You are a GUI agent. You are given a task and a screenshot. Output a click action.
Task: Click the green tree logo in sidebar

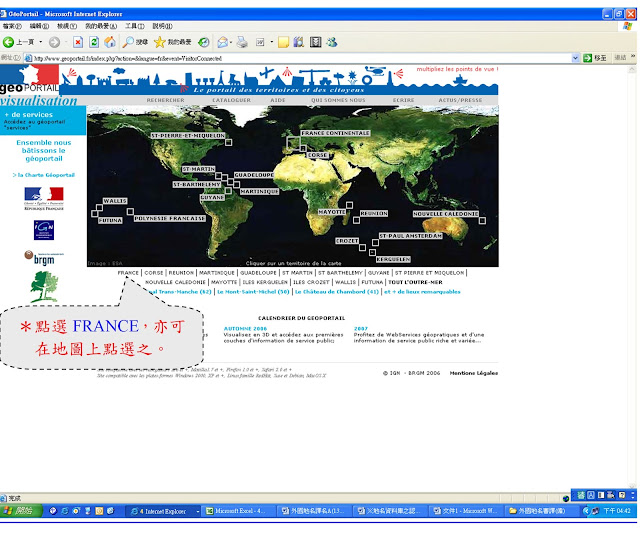point(44,286)
